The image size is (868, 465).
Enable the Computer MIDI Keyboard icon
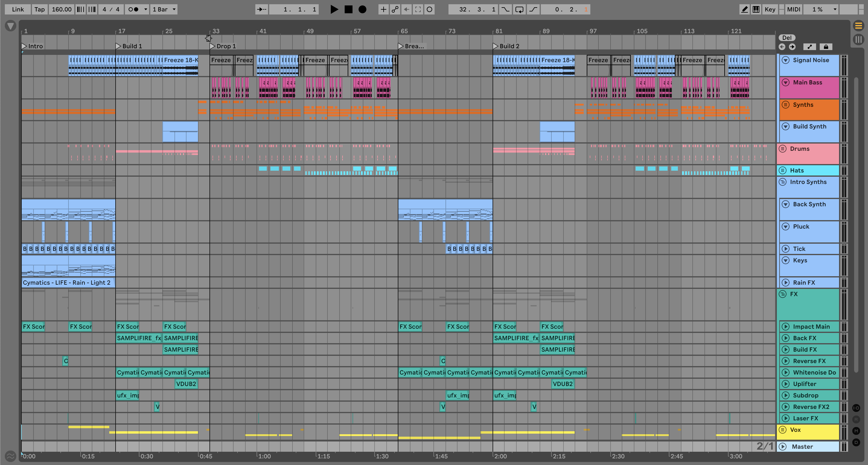756,9
